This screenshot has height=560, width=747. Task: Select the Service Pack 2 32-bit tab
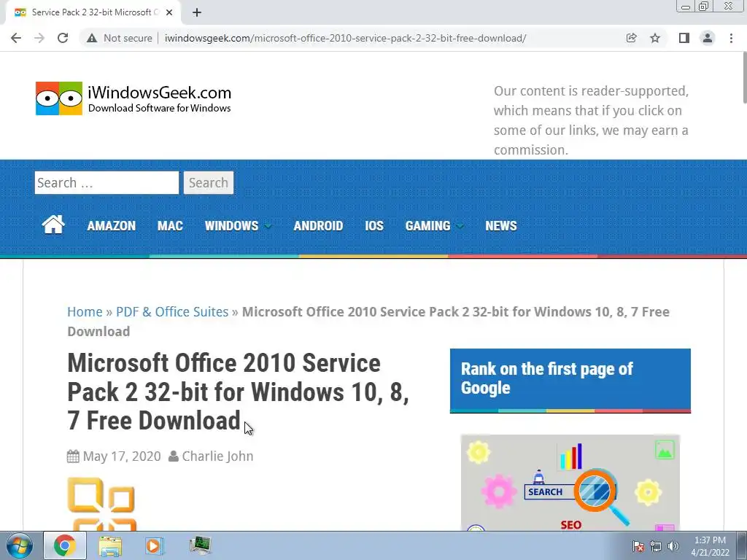(x=93, y=12)
